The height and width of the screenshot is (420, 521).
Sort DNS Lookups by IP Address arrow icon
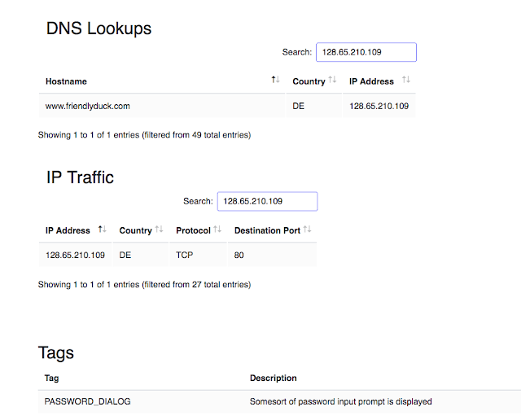406,80
